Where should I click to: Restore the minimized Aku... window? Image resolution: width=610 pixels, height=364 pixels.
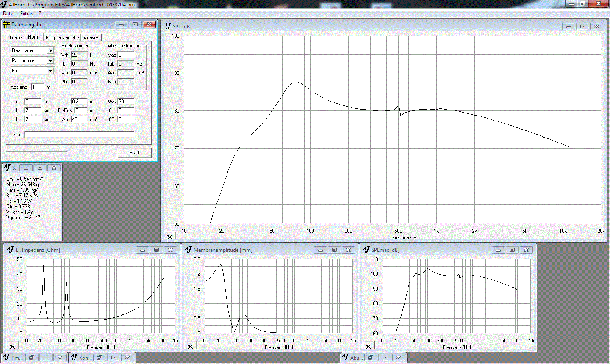[x=371, y=358]
